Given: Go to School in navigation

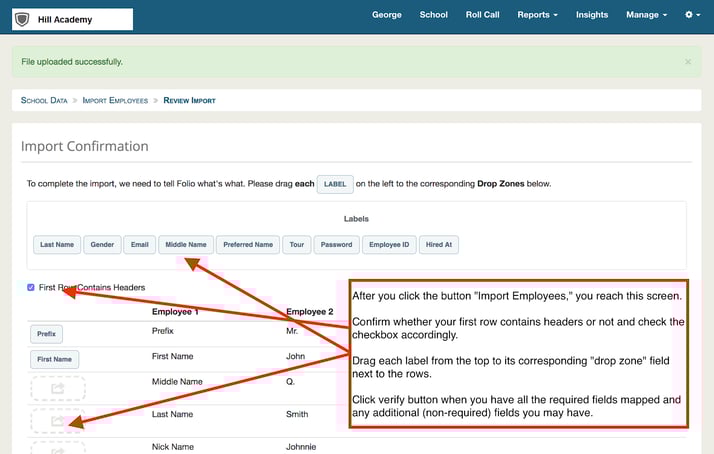Looking at the screenshot, I should click(434, 15).
